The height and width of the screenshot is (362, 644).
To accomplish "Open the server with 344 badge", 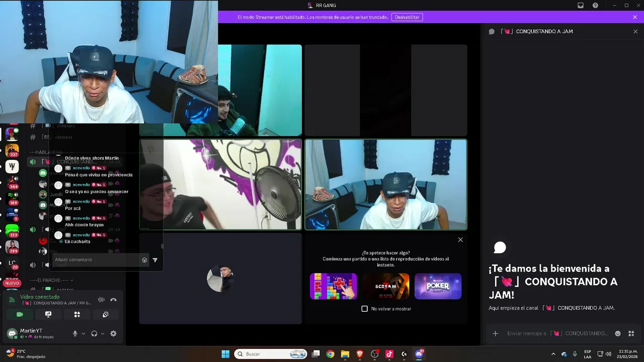I will click(12, 182).
